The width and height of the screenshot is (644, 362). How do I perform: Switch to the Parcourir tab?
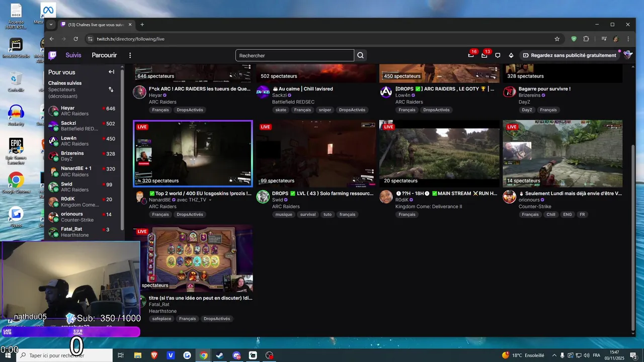pos(104,55)
